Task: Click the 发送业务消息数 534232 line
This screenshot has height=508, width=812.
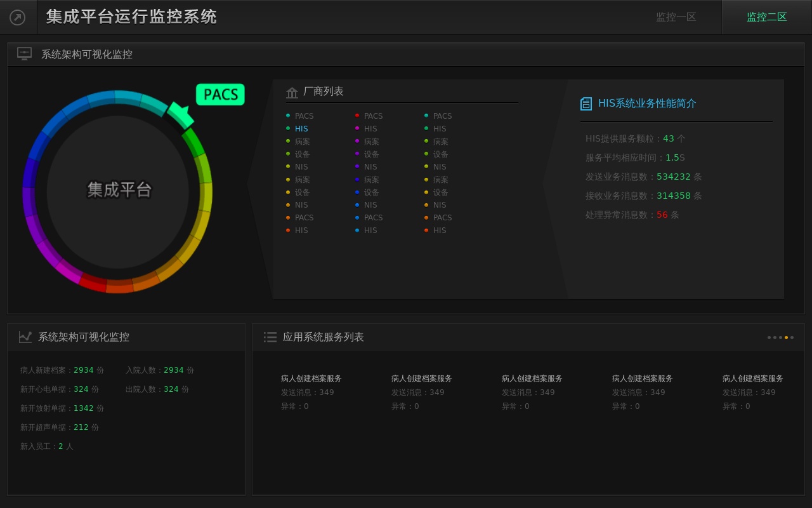Action: (x=644, y=177)
